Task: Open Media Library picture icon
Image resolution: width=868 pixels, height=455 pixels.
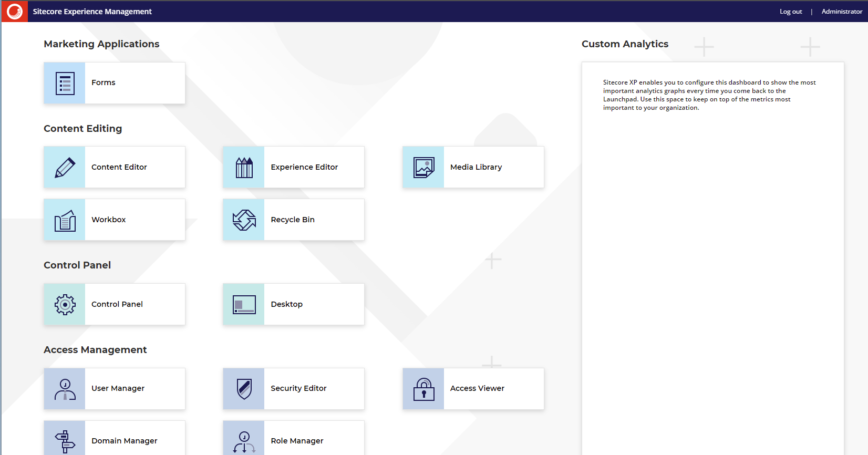Action: 423,167
